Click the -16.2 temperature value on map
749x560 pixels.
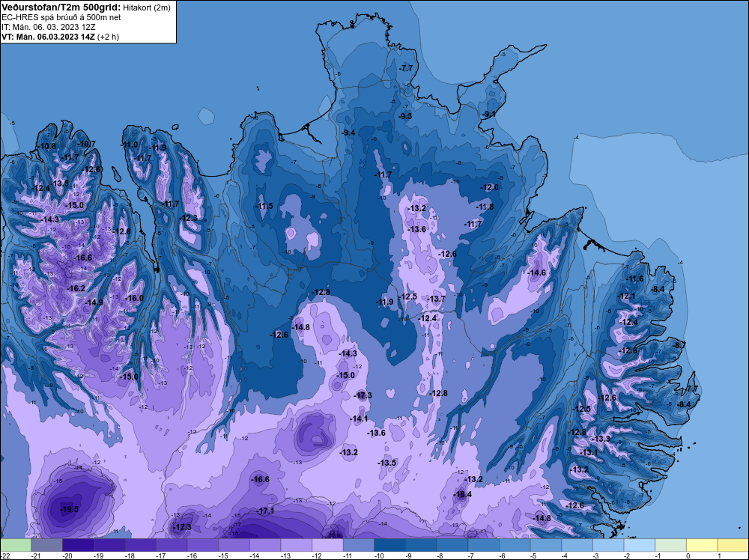76,288
